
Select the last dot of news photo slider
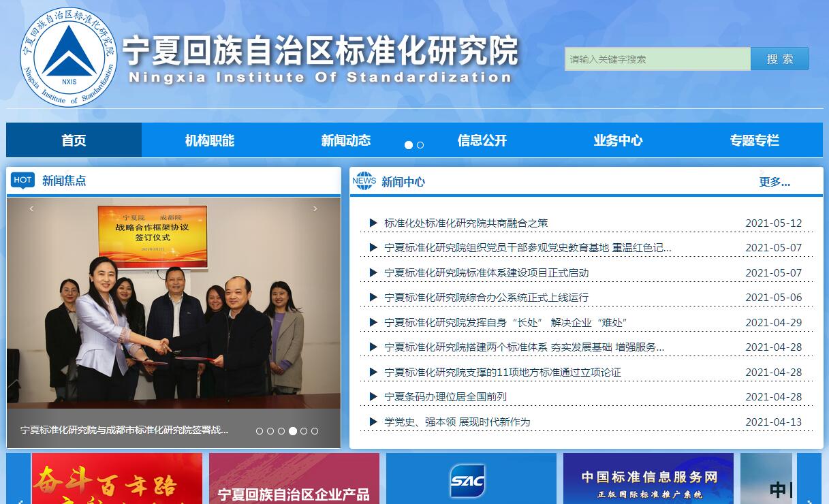(x=315, y=431)
